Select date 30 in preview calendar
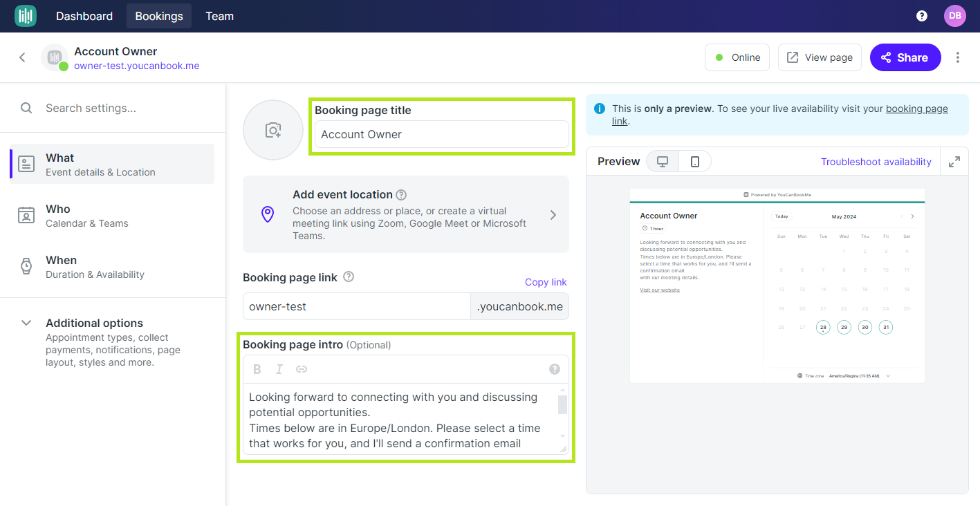Screen dimensions: 980x506 click(x=865, y=327)
